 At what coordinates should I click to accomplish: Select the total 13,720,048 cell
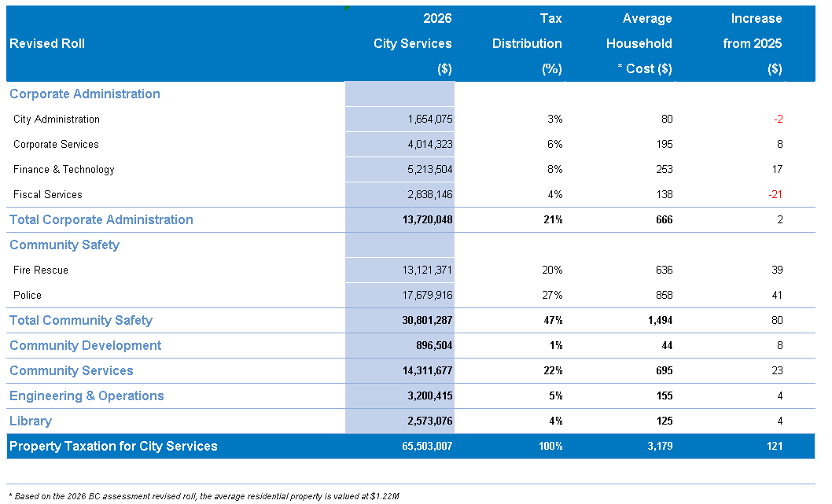[427, 219]
